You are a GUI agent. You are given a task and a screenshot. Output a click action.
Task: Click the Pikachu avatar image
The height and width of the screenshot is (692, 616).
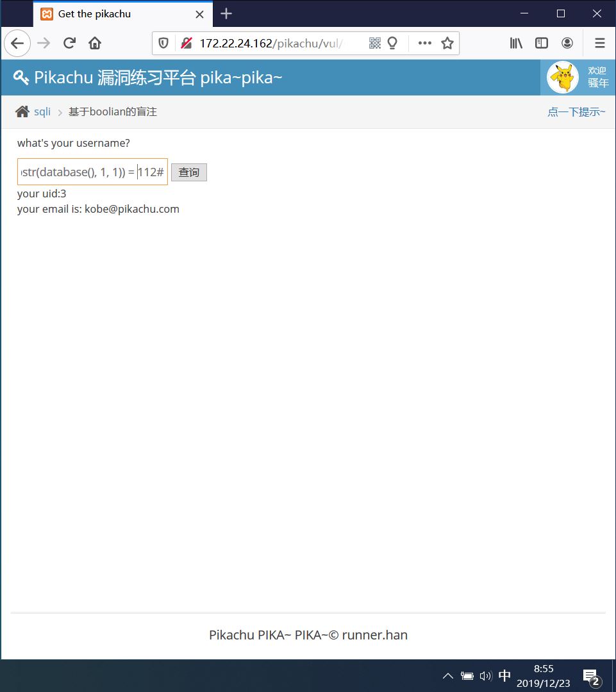[563, 78]
